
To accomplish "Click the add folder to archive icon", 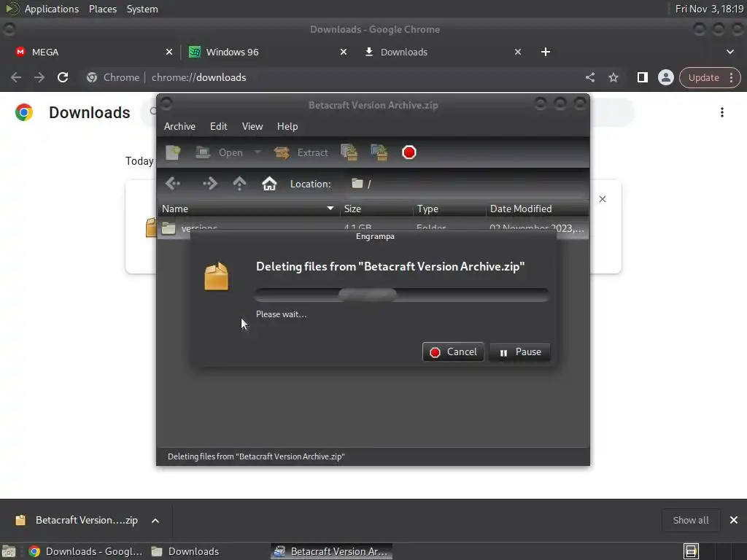I will 379,152.
